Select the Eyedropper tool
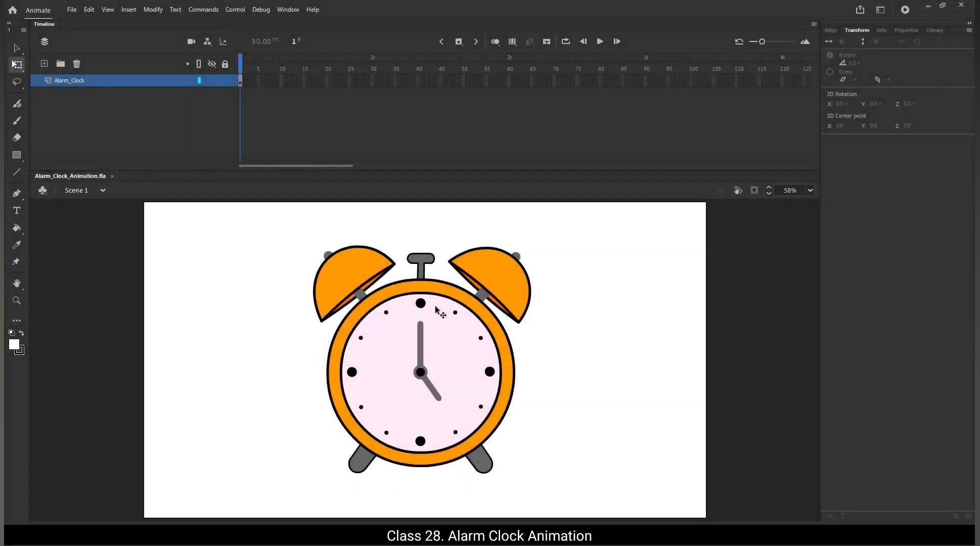The height and width of the screenshot is (546, 980). pos(17,245)
